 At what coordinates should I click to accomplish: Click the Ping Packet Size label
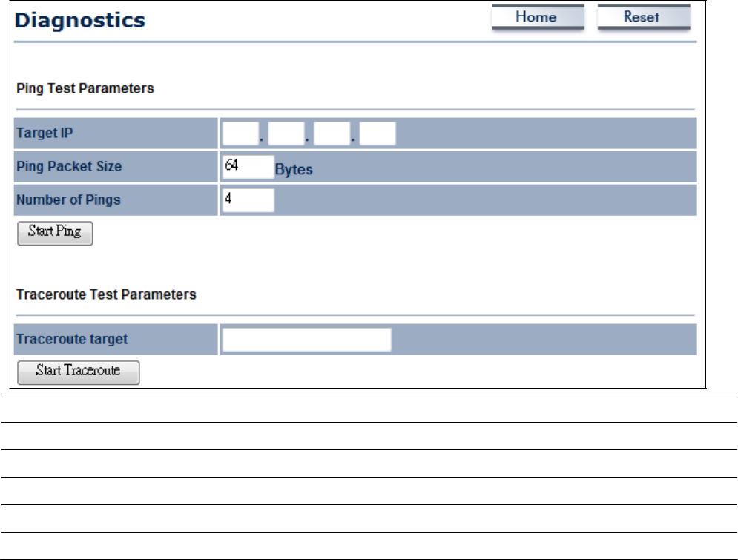click(69, 167)
